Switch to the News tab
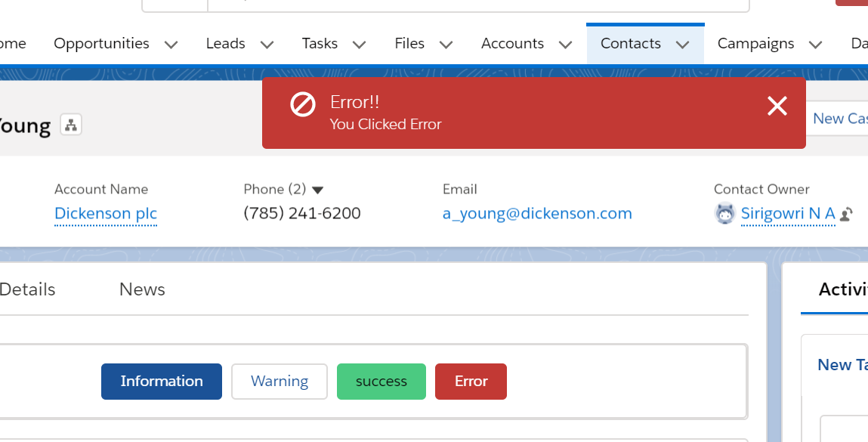The height and width of the screenshot is (442, 868). click(142, 289)
